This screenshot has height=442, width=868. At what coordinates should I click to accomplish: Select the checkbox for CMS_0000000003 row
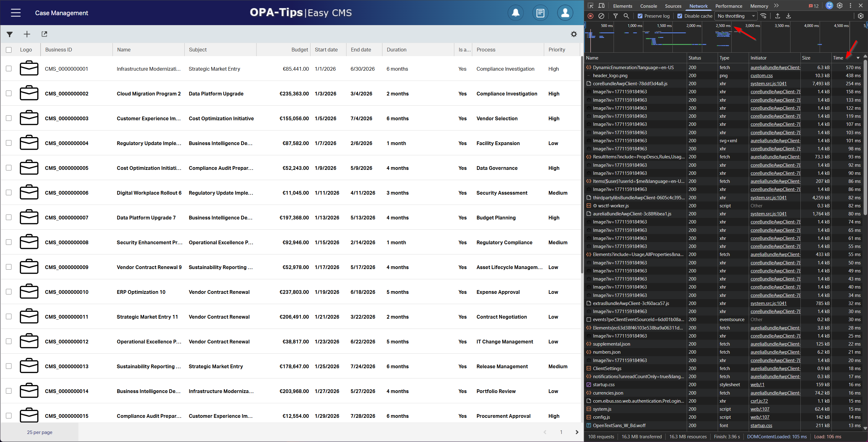[x=9, y=118]
